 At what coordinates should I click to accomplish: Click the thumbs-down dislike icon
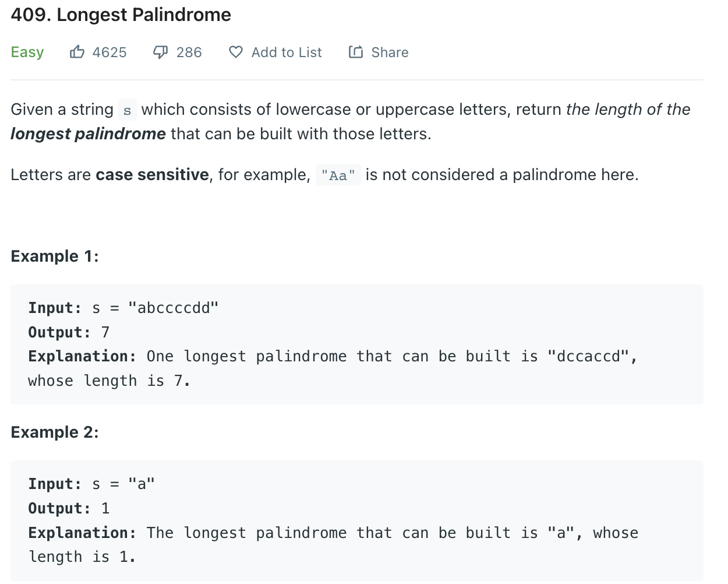161,52
